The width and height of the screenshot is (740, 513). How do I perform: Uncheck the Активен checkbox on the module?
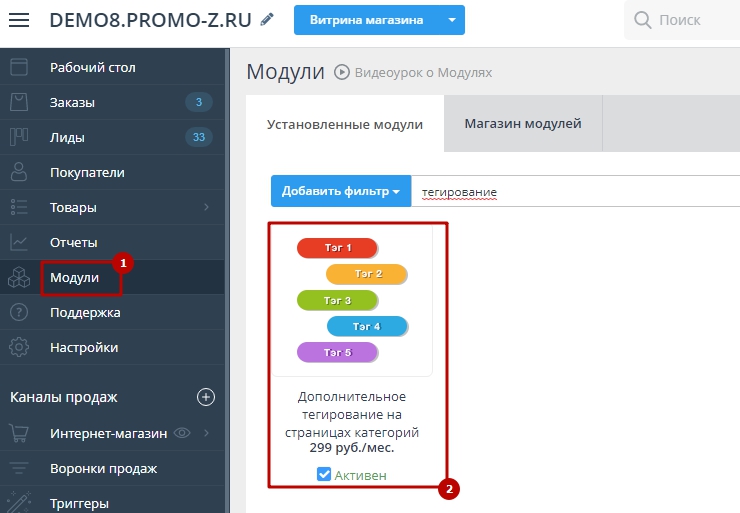(324, 474)
